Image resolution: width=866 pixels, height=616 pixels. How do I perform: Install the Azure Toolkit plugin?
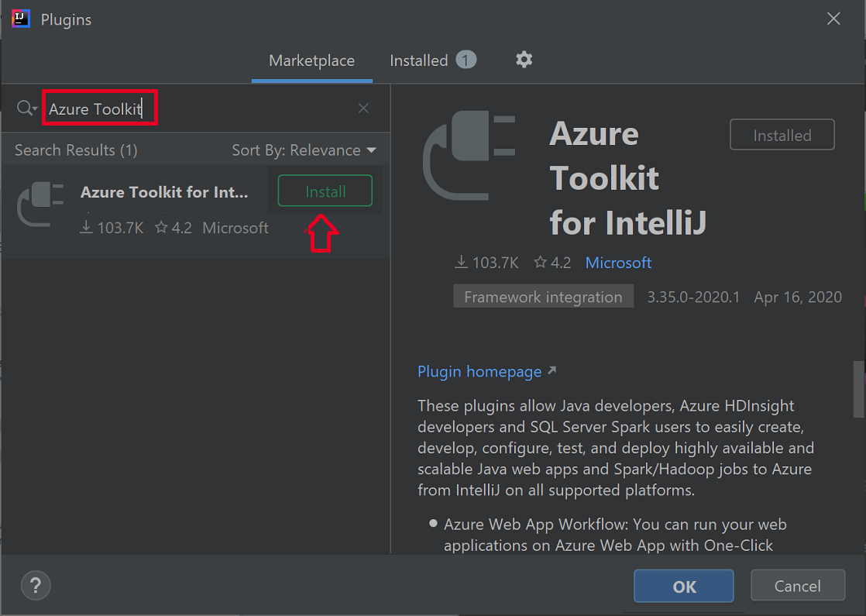click(x=325, y=191)
